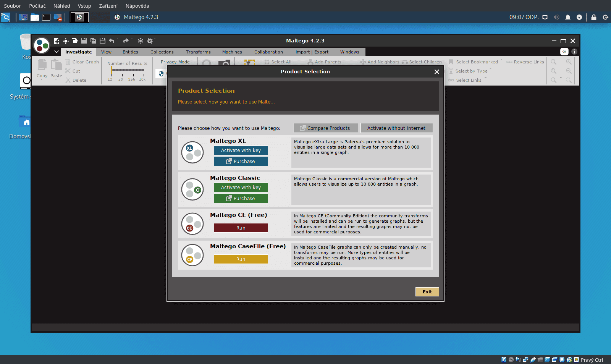
Task: Close the Product Selection dialog
Action: pyautogui.click(x=437, y=72)
